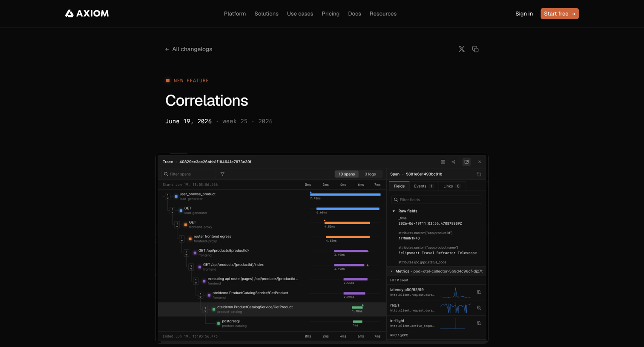644x347 pixels.
Task: Click the value '1YMWWN1N4O'
Action: 409,238
